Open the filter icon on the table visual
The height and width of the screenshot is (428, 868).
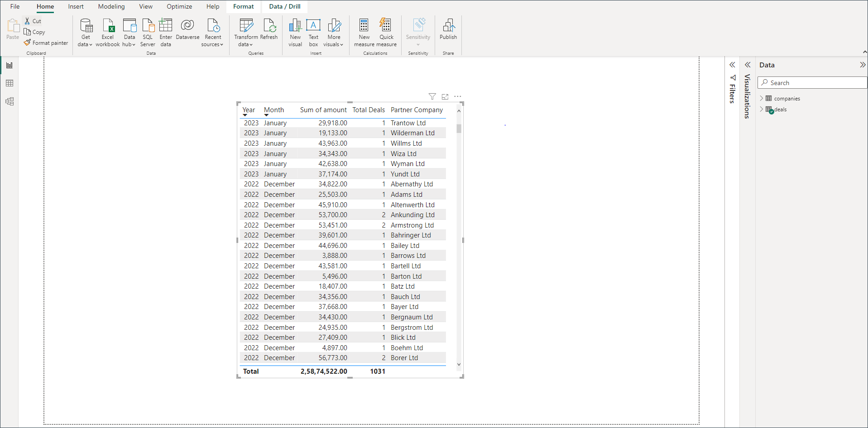point(432,96)
